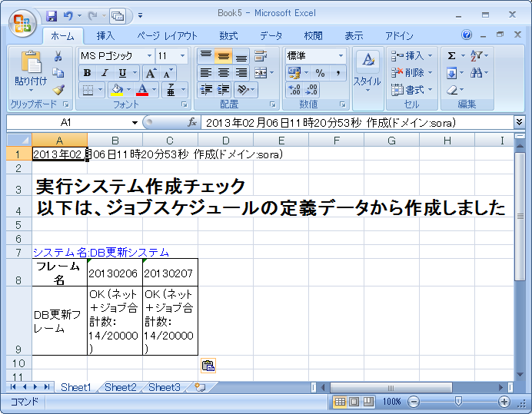Toggle bold formatting

tap(87, 72)
